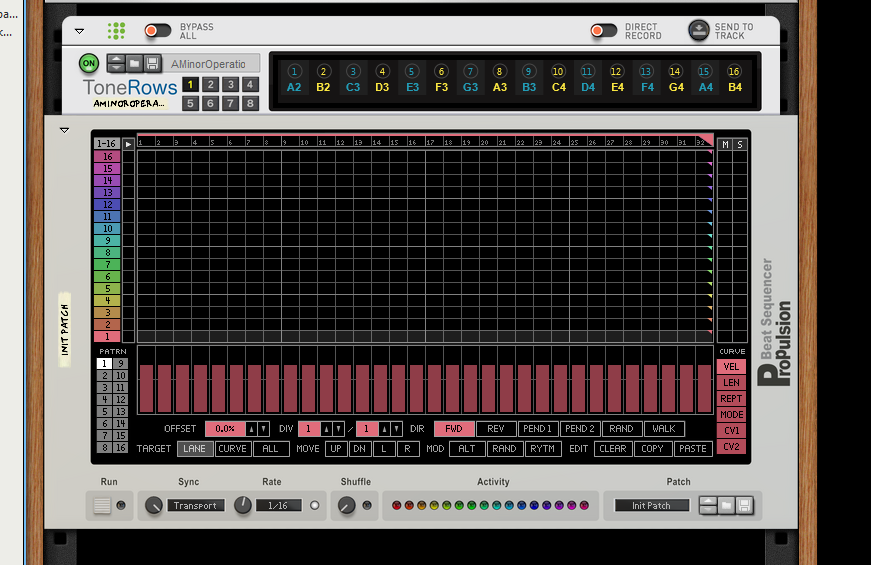Select the VEL curve tab
The width and height of the screenshot is (871, 565).
(x=731, y=367)
